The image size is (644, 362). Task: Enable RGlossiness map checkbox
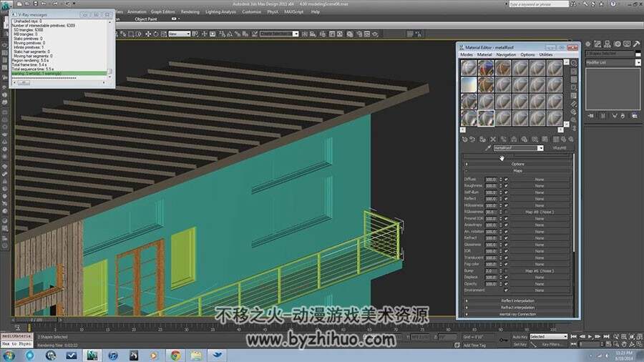point(506,212)
